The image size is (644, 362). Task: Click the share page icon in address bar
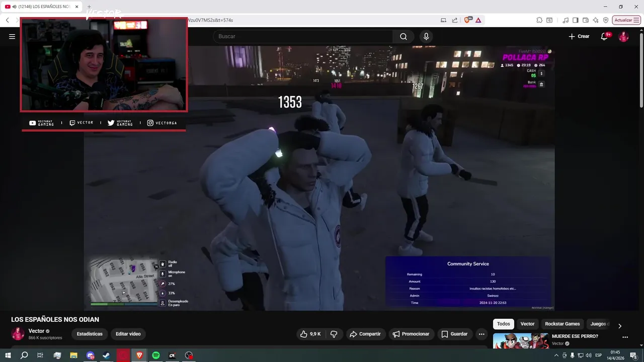tap(455, 20)
